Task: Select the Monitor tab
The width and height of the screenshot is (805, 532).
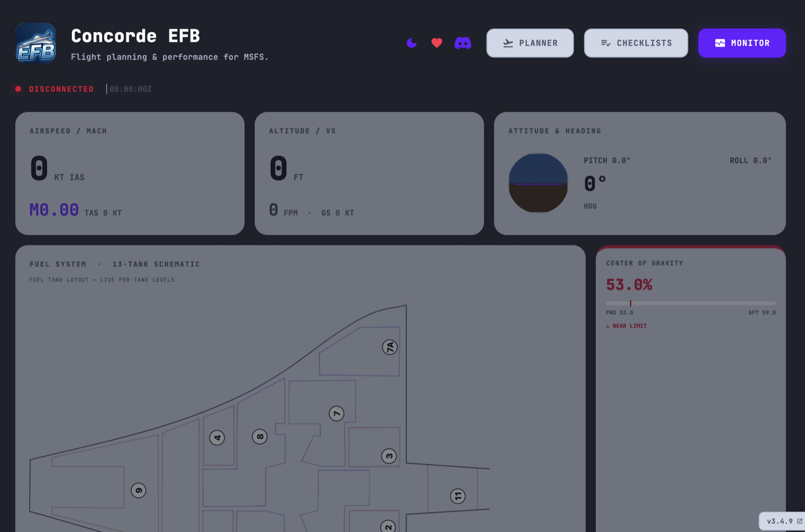Action: (x=742, y=43)
